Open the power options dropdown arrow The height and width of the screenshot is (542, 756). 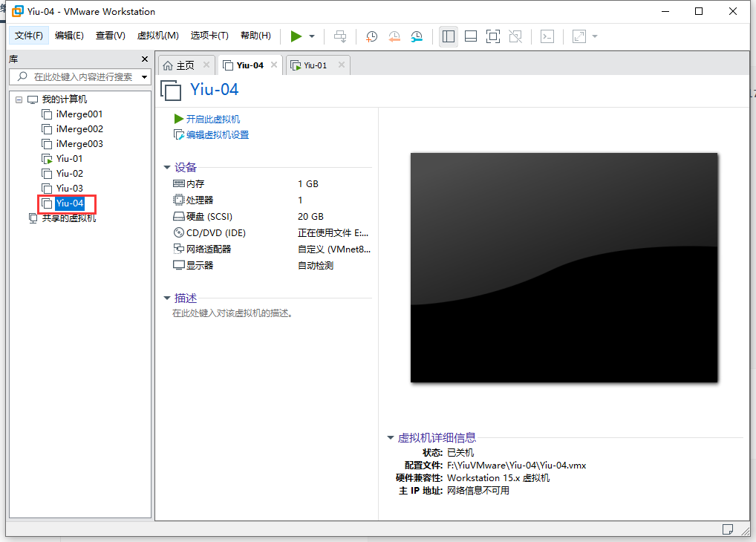[312, 36]
